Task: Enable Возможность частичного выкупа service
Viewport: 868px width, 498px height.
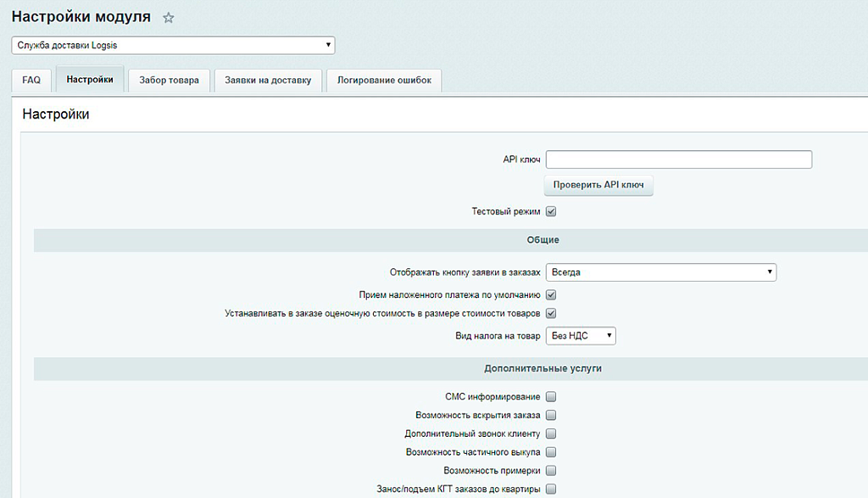Action: 550,452
